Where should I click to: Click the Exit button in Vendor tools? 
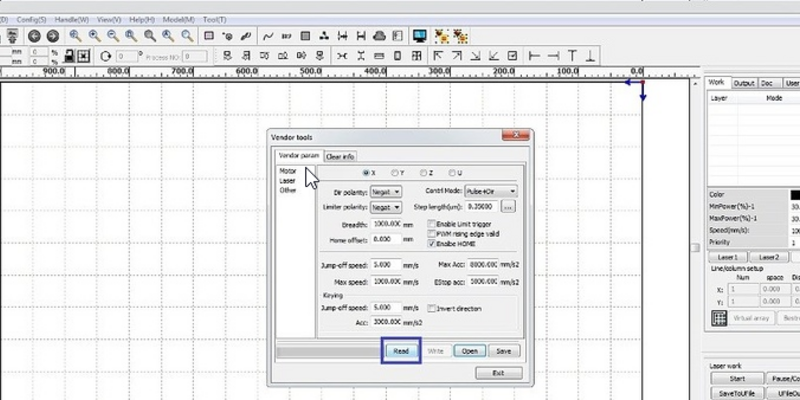[x=483, y=373]
